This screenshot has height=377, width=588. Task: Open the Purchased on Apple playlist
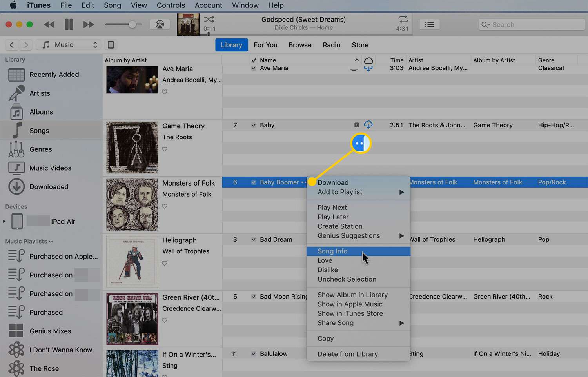51,256
